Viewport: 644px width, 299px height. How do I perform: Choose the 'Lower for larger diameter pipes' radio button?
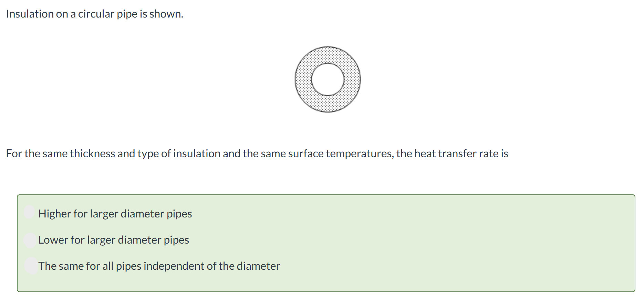coord(30,240)
